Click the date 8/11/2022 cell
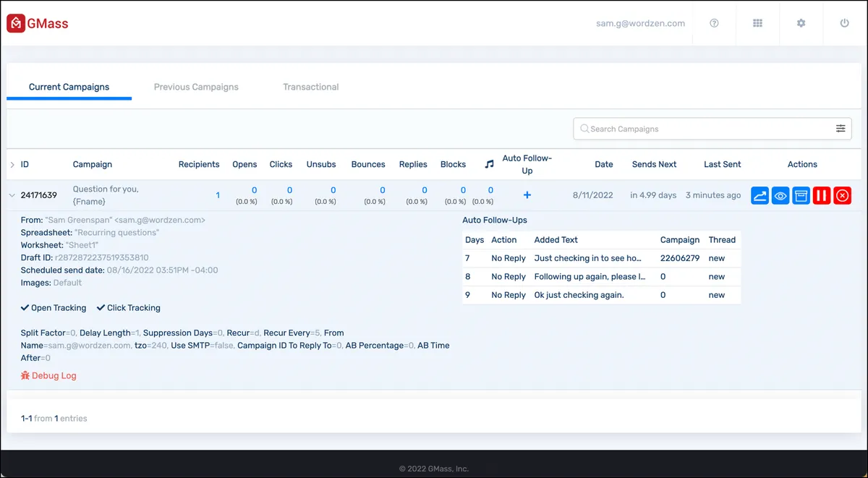Viewport: 868px width, 478px height. (593, 195)
